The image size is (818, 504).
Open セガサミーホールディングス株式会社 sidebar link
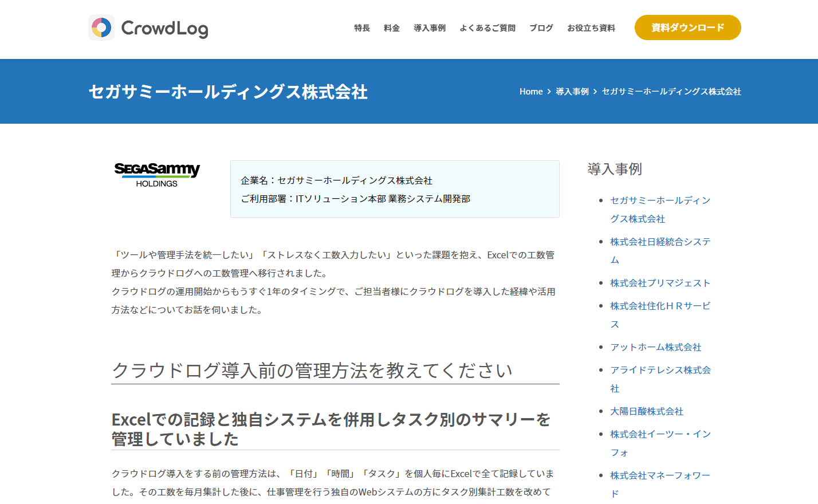tap(660, 200)
